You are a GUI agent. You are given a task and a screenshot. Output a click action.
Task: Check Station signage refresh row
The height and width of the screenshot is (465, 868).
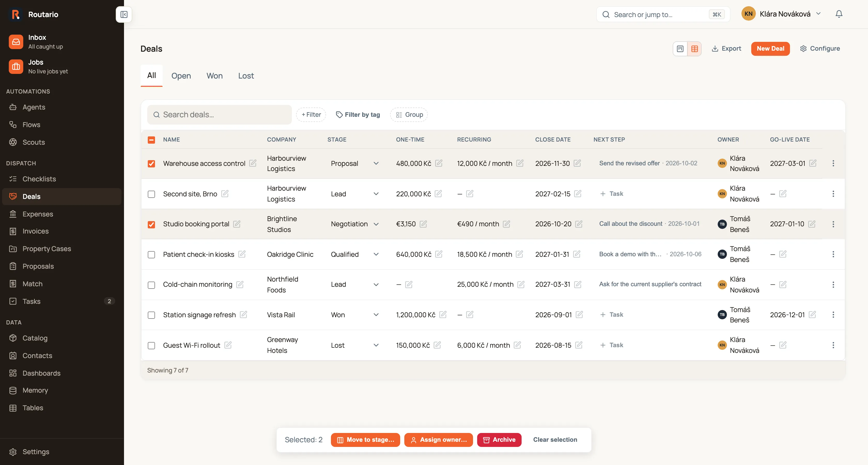[151, 315]
